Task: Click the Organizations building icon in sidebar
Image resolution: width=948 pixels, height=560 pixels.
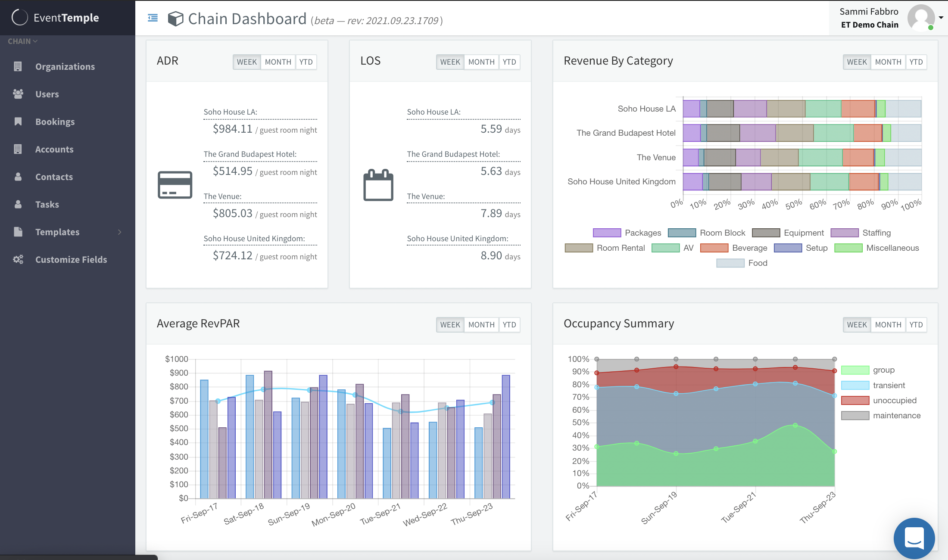Action: pyautogui.click(x=18, y=66)
